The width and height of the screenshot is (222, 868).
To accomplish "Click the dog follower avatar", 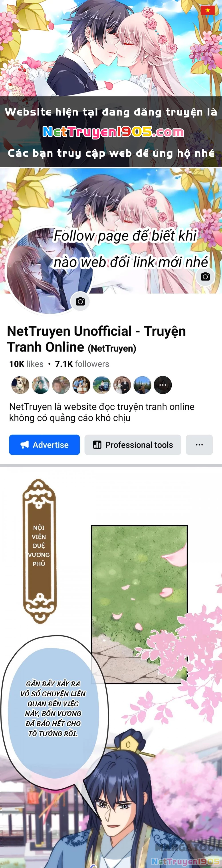I will [x=20, y=385].
